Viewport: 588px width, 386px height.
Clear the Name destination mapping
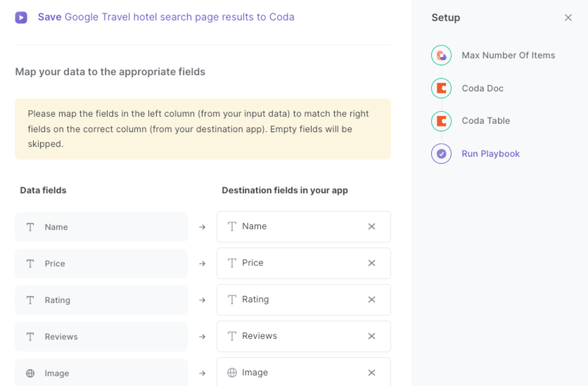pos(372,226)
